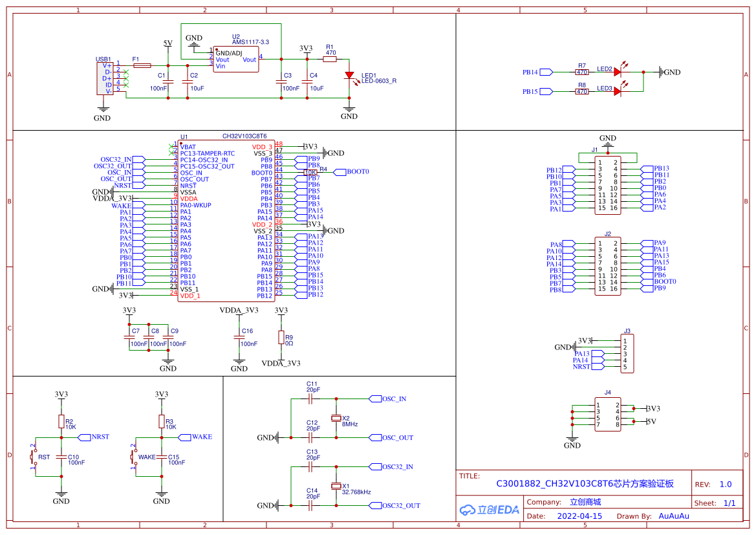Select the U2 AMS1117-3.3 regulator body
Screen dimensions: 756x535
coord(236,60)
